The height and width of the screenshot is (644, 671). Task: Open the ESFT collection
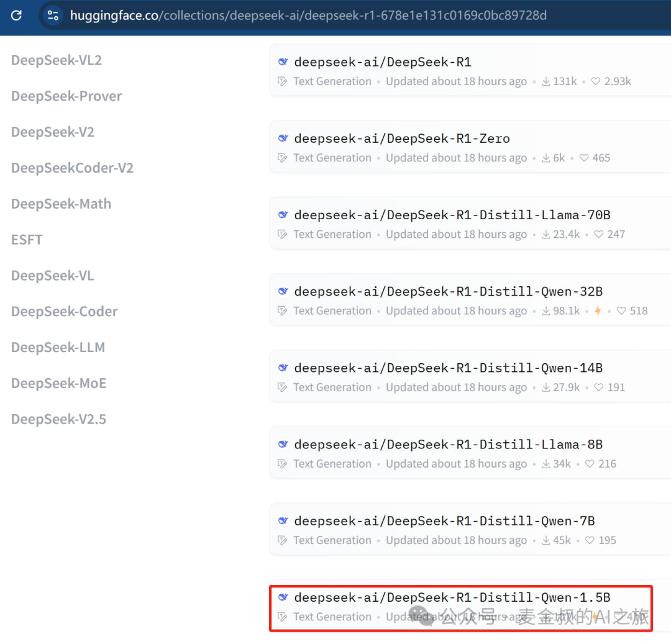click(x=27, y=240)
